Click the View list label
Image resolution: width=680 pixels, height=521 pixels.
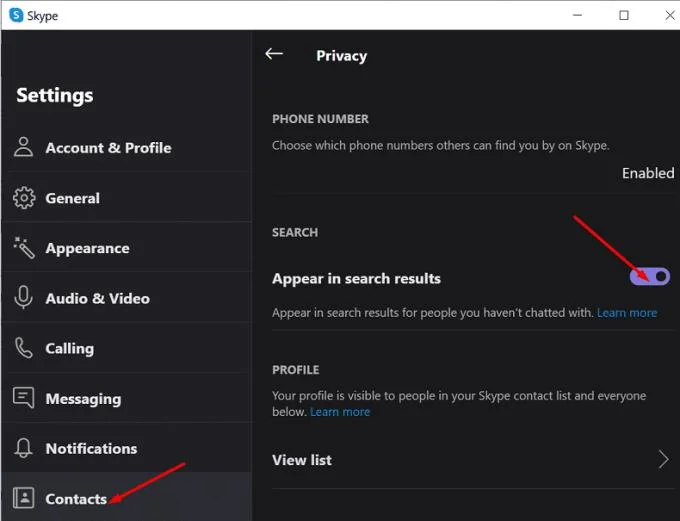(302, 460)
